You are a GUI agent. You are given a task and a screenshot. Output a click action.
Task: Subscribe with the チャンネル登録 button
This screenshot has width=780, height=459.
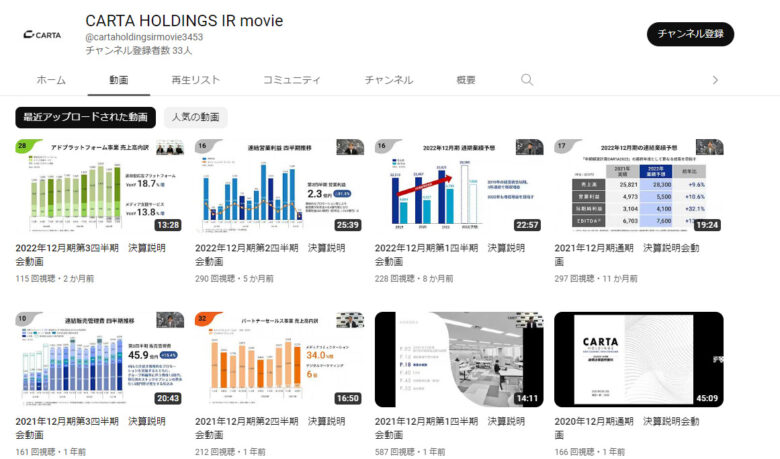690,34
